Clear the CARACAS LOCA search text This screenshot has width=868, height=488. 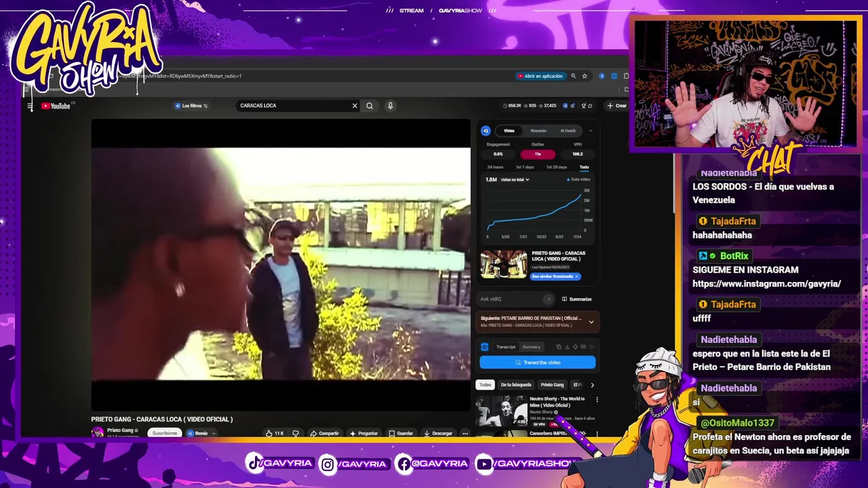pos(354,106)
